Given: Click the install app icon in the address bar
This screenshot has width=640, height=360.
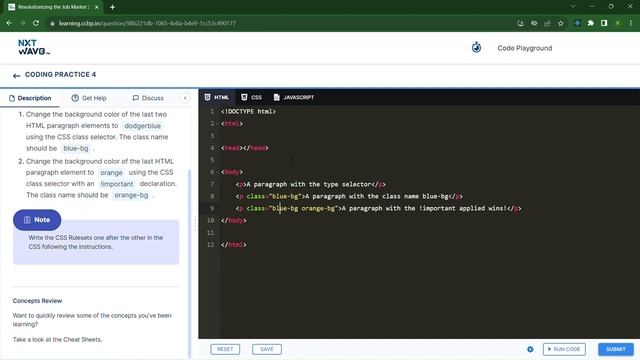Looking at the screenshot, I should pyautogui.click(x=520, y=23).
